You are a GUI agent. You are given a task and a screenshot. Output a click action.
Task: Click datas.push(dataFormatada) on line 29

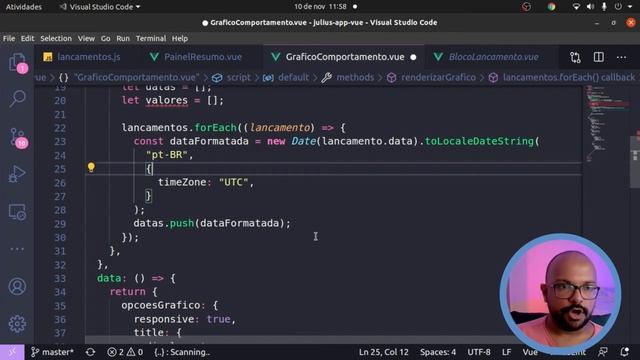212,223
